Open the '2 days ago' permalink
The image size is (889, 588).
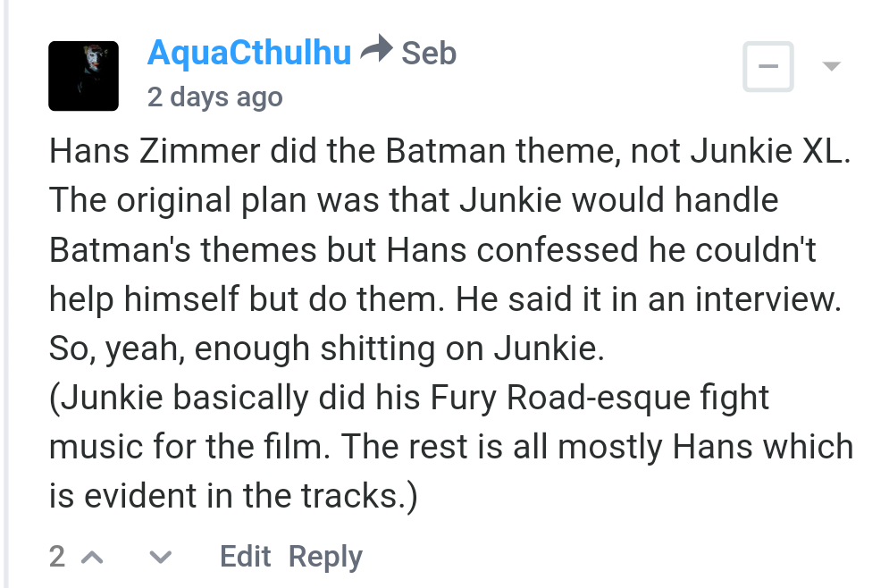tap(215, 97)
